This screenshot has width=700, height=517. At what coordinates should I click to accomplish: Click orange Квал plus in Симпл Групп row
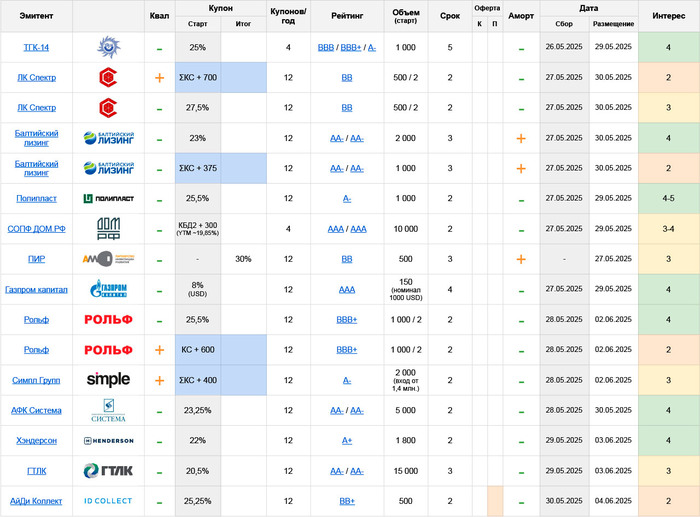tap(159, 380)
